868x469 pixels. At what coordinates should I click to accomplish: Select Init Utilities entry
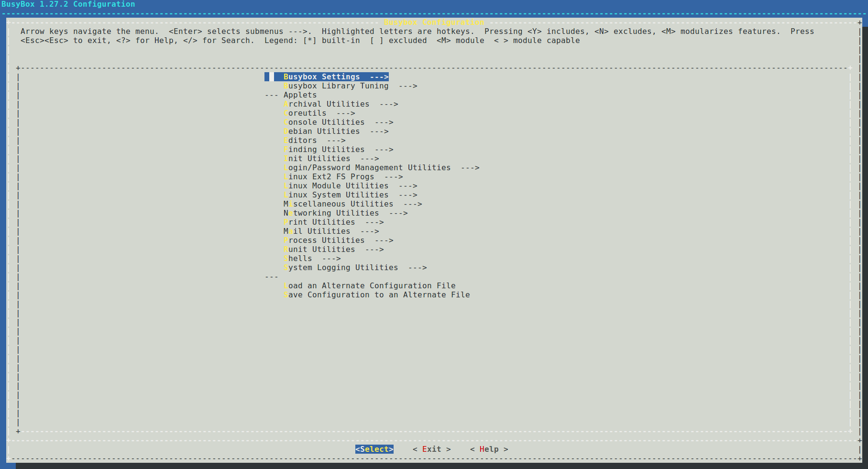tap(331, 159)
